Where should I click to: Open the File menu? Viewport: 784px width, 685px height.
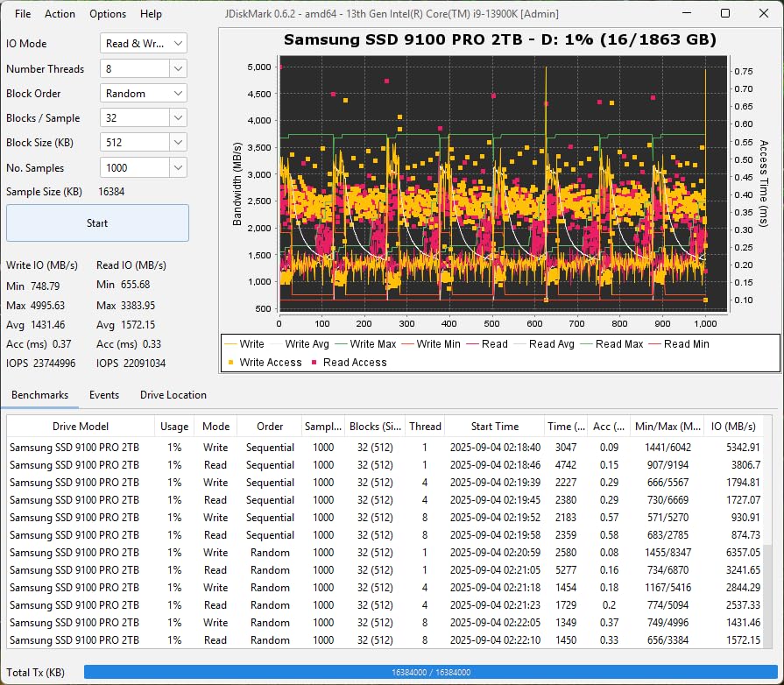click(22, 13)
